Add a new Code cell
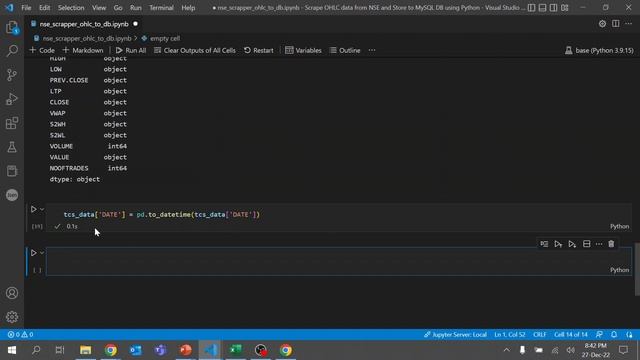Screen dimensions: 640x360 pos(42,50)
